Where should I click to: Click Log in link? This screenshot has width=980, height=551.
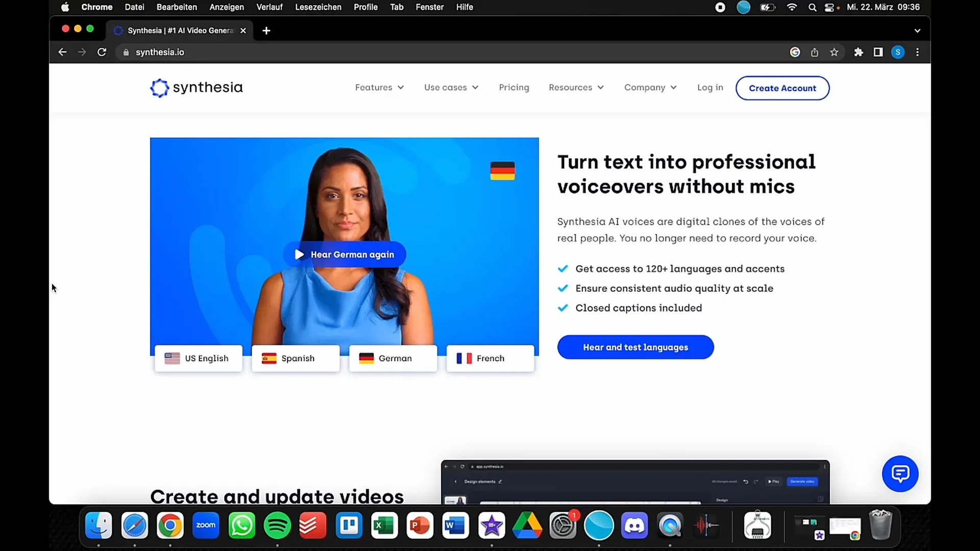click(710, 87)
